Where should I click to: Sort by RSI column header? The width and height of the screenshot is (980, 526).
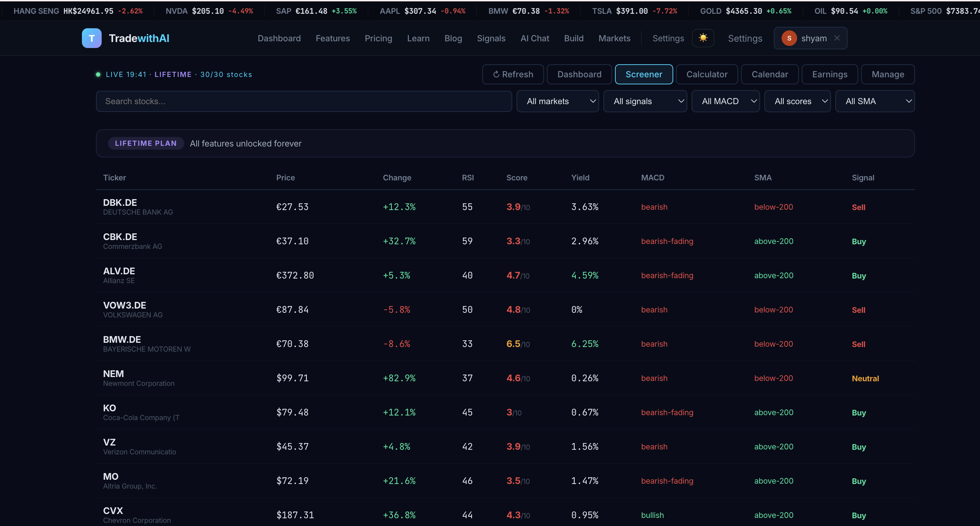point(467,178)
